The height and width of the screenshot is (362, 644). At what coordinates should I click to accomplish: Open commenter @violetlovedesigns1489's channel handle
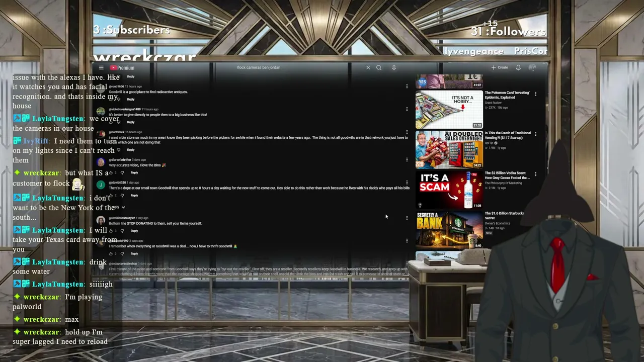pyautogui.click(x=124, y=109)
